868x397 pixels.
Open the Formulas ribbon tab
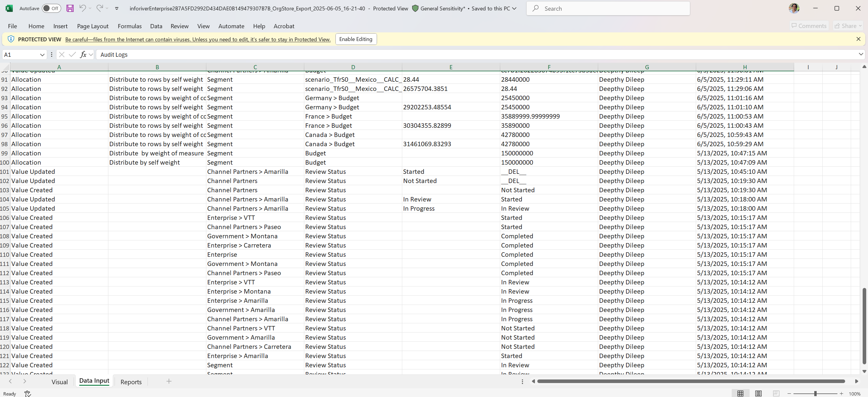point(129,26)
